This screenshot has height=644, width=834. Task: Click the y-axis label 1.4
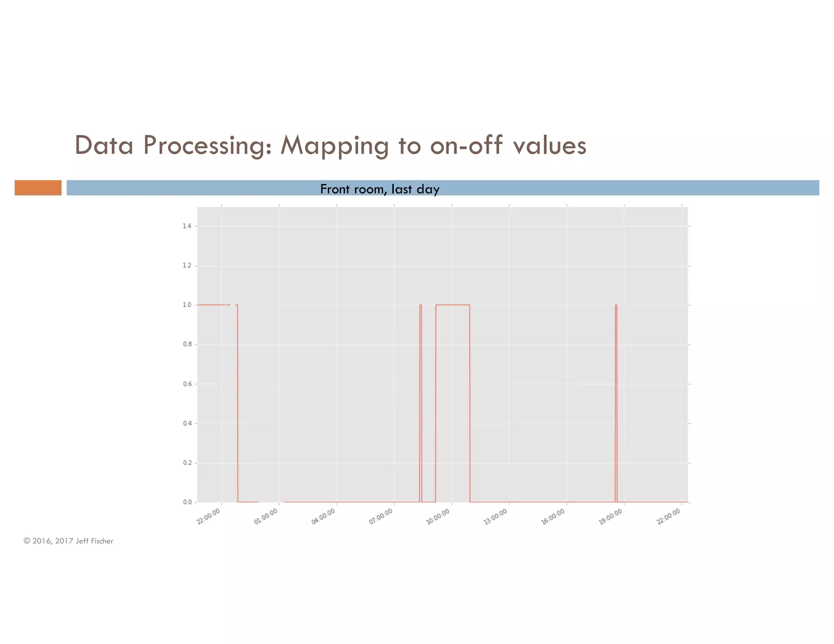pos(187,226)
